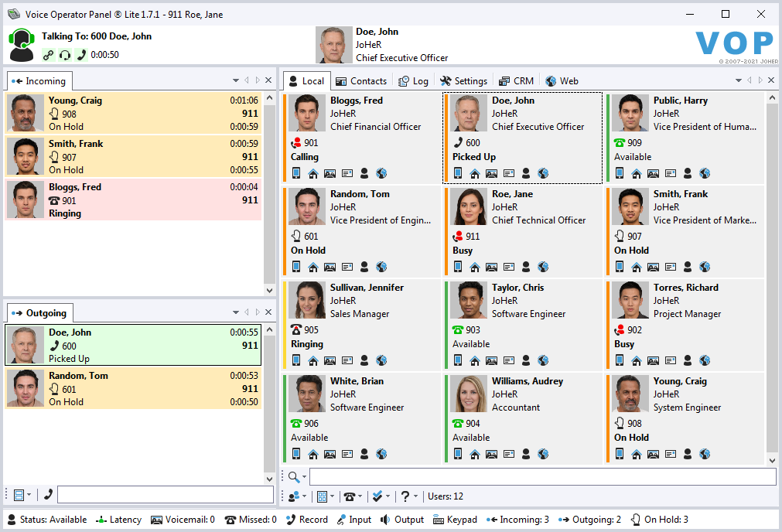This screenshot has height=532, width=782.
Task: Toggle the Output speaker in status bar
Action: coord(402,520)
